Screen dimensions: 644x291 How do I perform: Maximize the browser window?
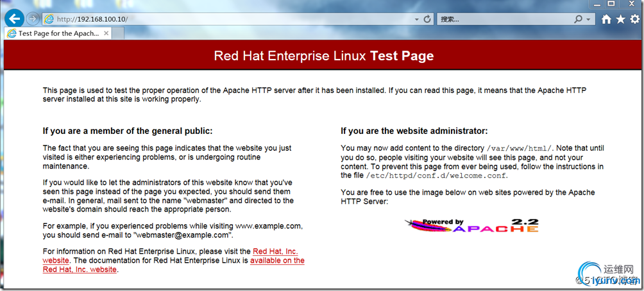(611, 4)
